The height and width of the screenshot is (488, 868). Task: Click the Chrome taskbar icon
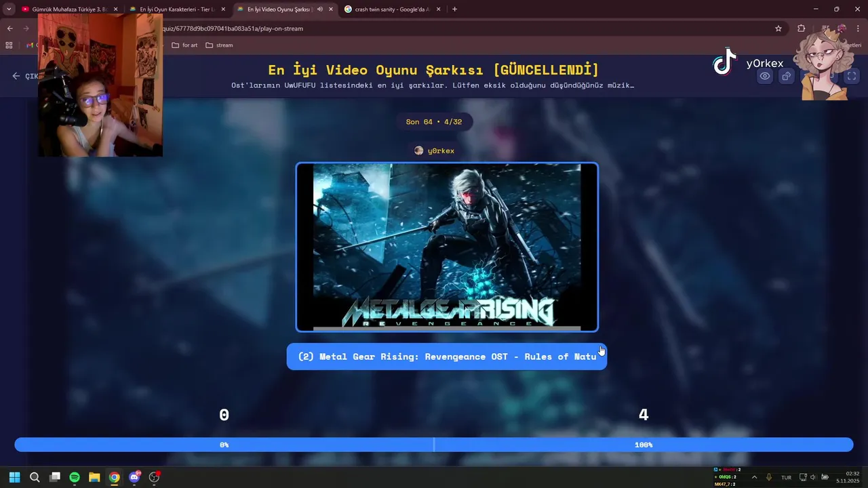coord(114,477)
